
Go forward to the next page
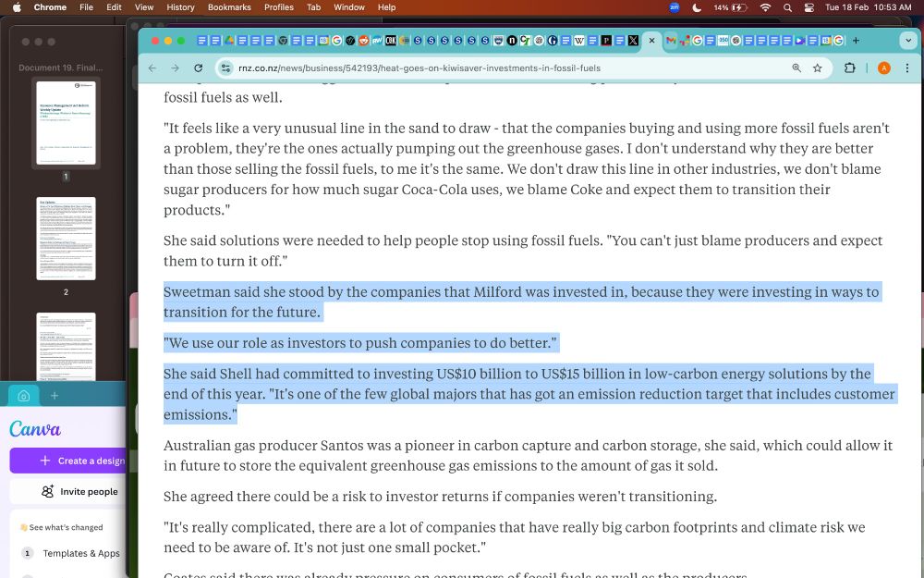point(175,68)
